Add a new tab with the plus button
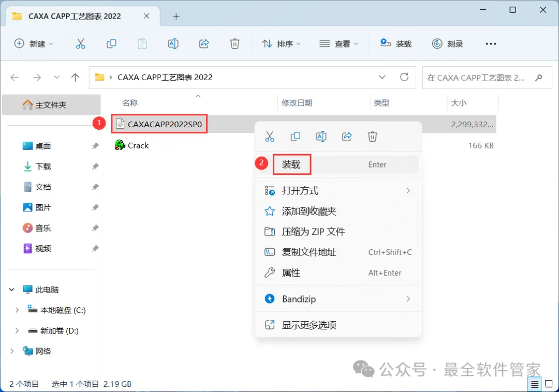 pyautogui.click(x=176, y=17)
